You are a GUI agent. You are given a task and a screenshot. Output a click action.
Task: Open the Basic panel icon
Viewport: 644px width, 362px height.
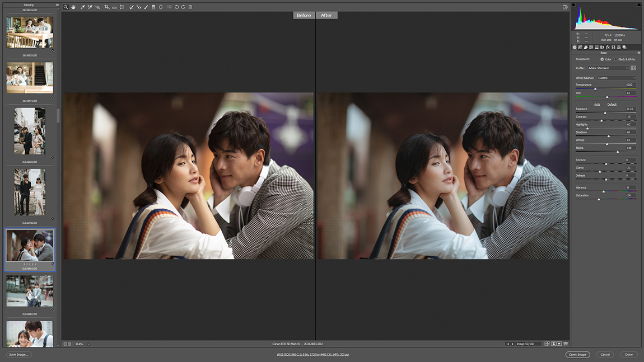pos(575,47)
